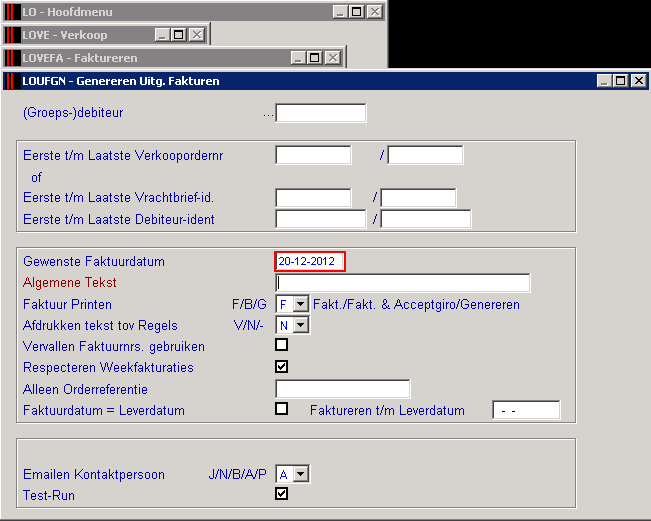Click the LOUFGN window title bar icon

(x=11, y=81)
